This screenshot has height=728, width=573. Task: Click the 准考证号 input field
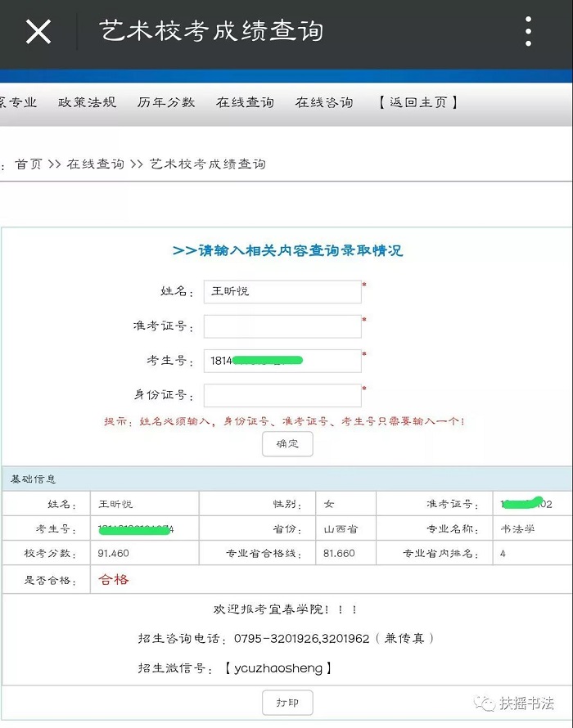coord(282,326)
